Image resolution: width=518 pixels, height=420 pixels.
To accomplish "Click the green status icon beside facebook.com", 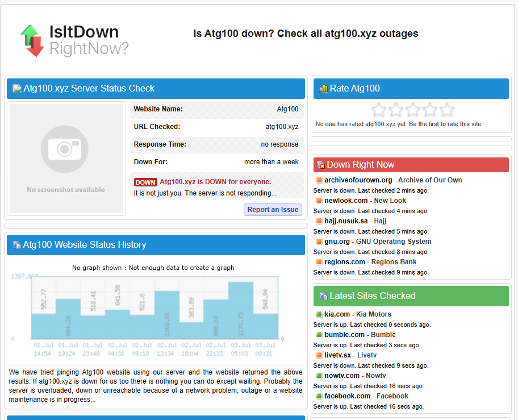I will [x=319, y=396].
